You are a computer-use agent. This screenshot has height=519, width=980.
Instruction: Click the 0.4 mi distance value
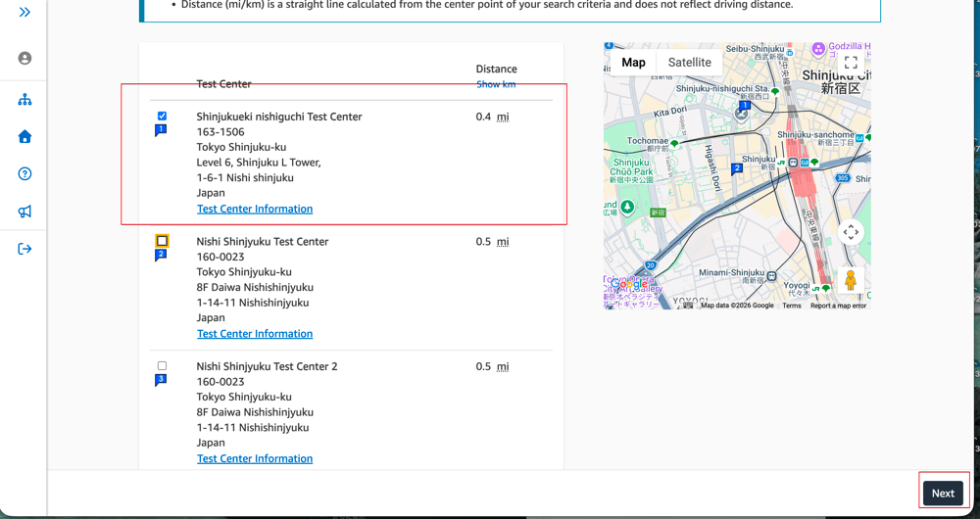(x=492, y=117)
